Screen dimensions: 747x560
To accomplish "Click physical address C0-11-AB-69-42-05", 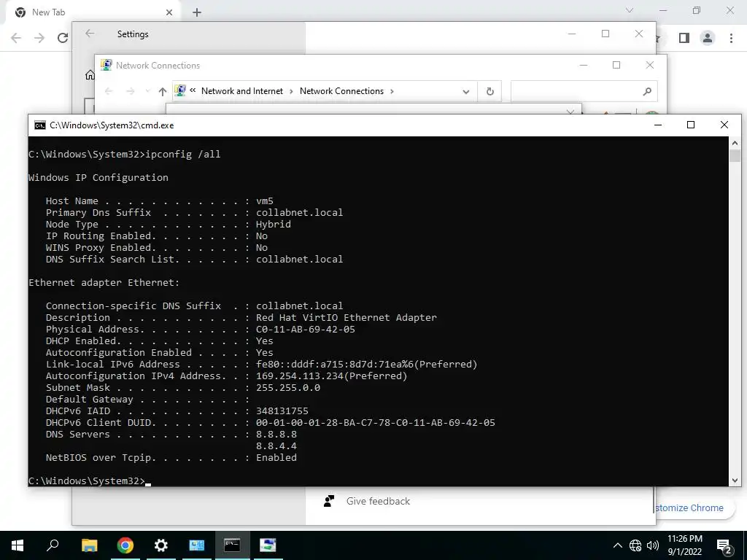I will [306, 329].
